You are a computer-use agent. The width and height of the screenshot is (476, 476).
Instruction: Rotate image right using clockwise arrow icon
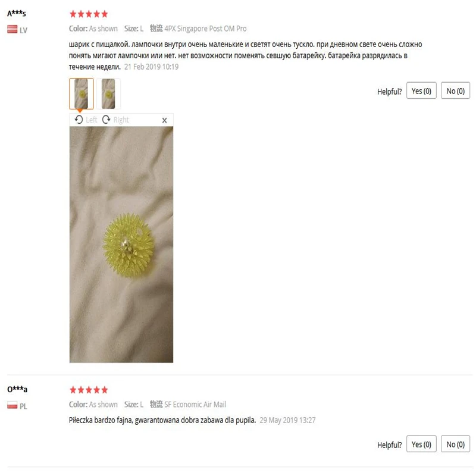pos(107,120)
